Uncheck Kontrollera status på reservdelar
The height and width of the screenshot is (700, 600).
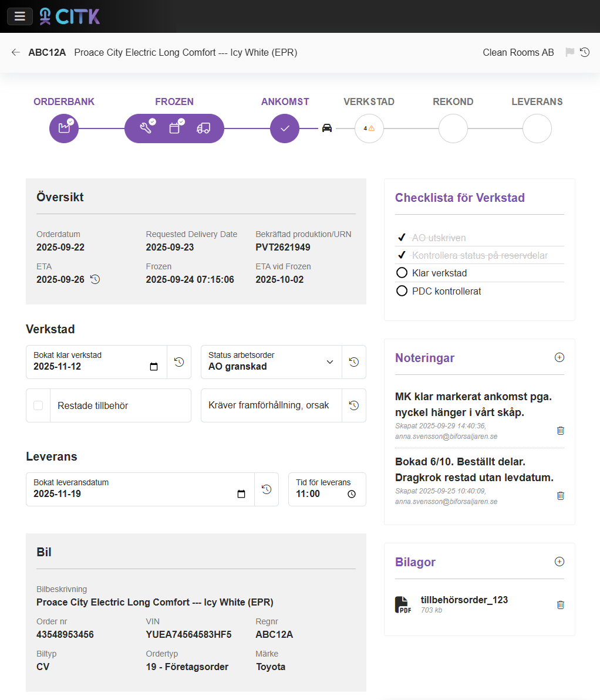coord(402,255)
